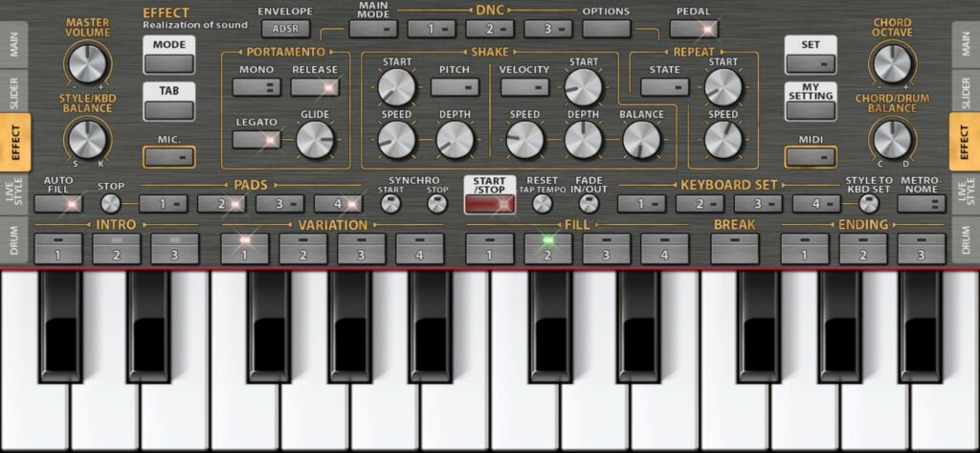Image resolution: width=980 pixels, height=453 pixels.
Task: Click the Synchro STOP round button
Action: [x=437, y=203]
